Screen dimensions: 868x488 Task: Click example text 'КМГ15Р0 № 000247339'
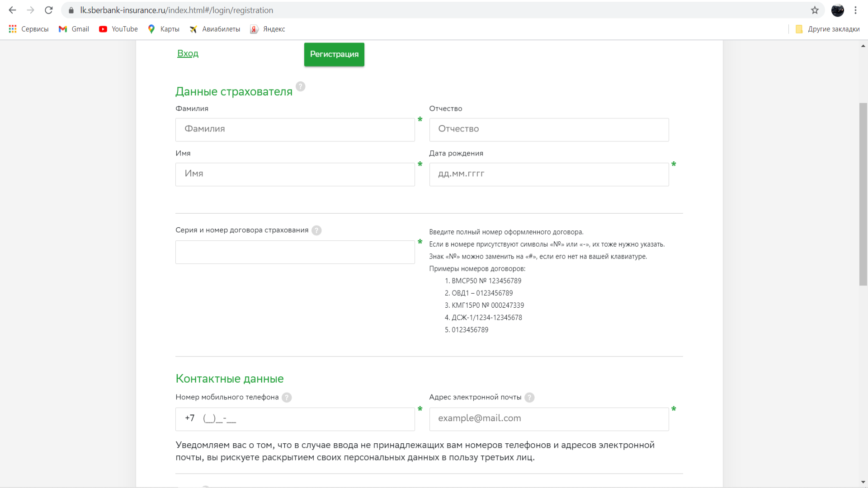(x=488, y=305)
